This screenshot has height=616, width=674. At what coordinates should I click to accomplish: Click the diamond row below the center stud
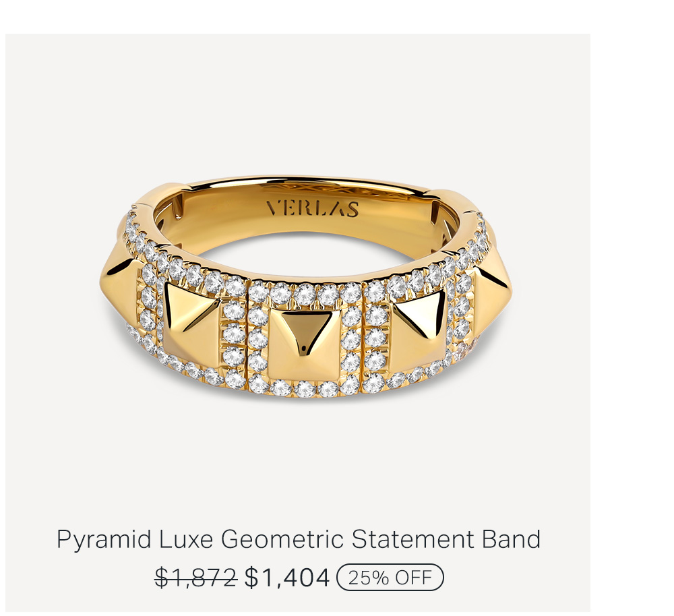(305, 388)
